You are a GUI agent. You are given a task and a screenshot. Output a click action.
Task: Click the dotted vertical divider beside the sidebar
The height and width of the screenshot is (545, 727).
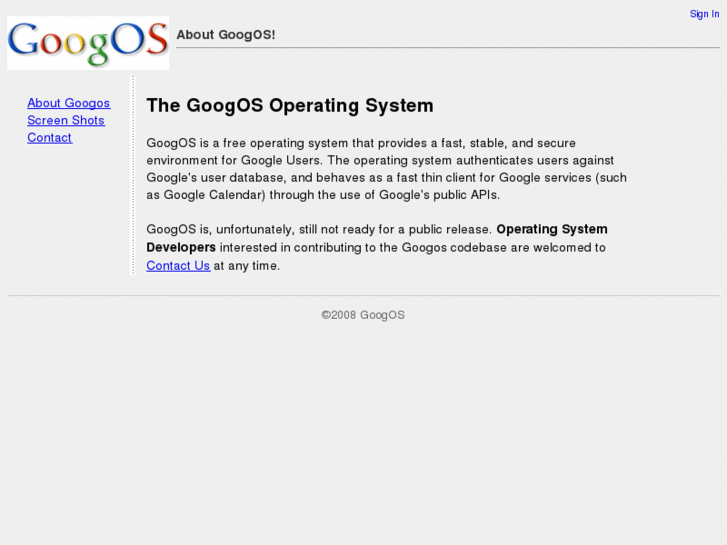(132, 175)
